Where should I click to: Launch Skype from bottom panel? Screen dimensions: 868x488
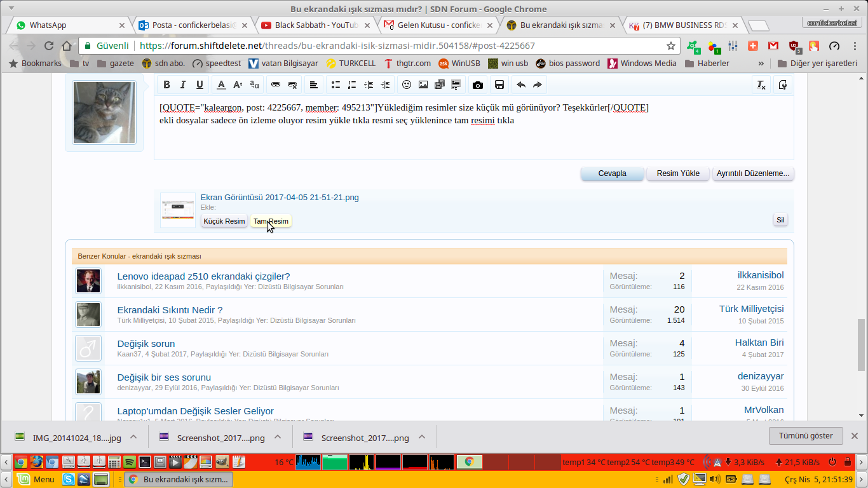[x=68, y=479]
